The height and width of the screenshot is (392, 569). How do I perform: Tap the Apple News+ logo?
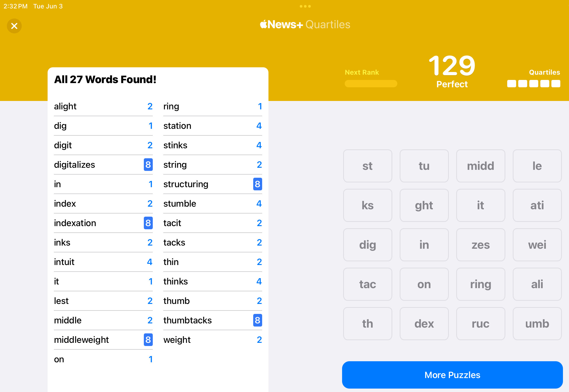pos(281,24)
